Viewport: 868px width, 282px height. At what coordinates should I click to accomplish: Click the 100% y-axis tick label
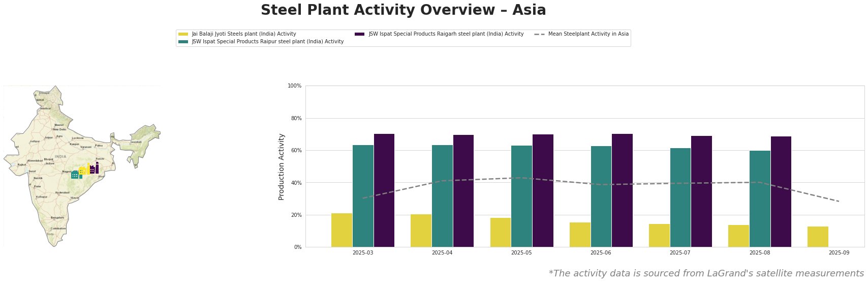[295, 86]
